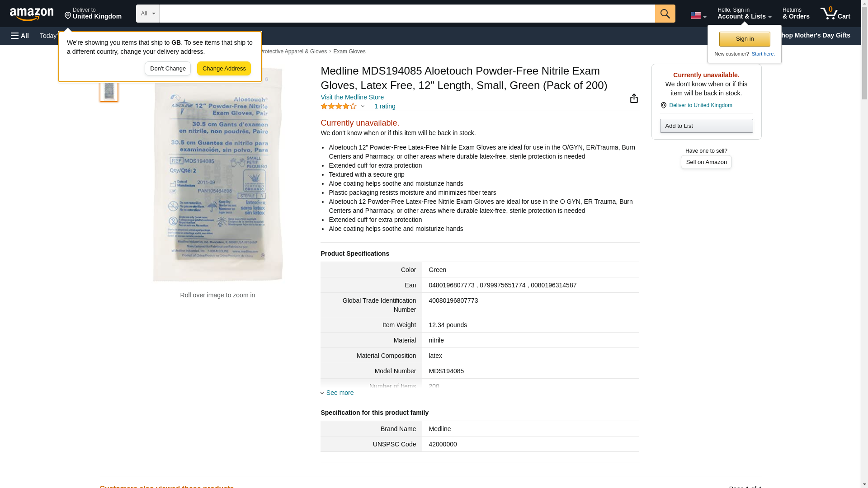868x488 pixels.
Task: Open Returns & Orders
Action: point(796,14)
